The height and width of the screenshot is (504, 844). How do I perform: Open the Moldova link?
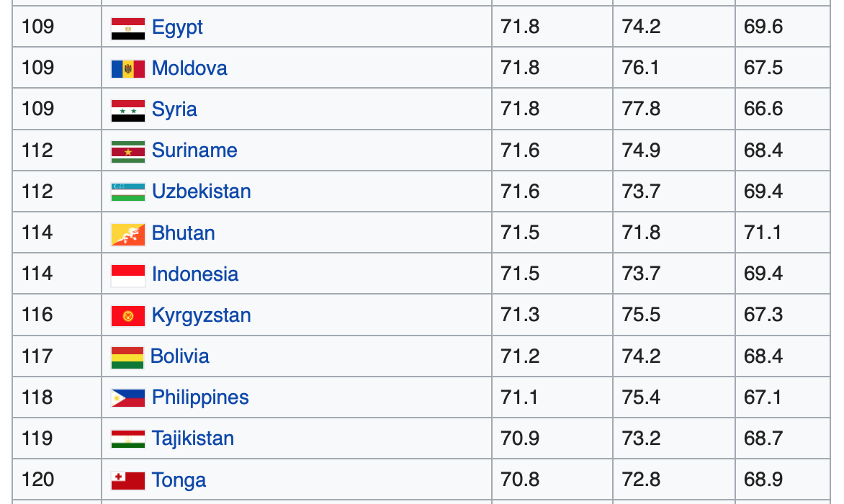click(189, 68)
